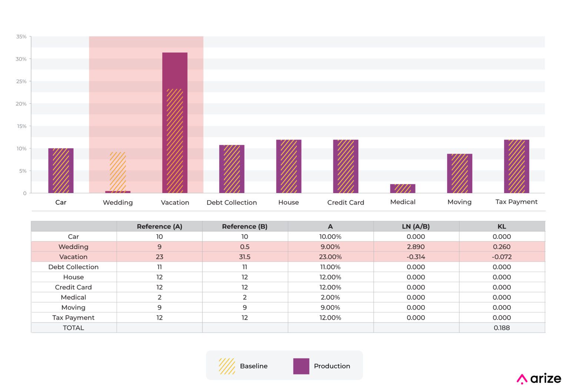569x392 pixels.
Task: Click the Arize logo icon
Action: tap(522, 379)
